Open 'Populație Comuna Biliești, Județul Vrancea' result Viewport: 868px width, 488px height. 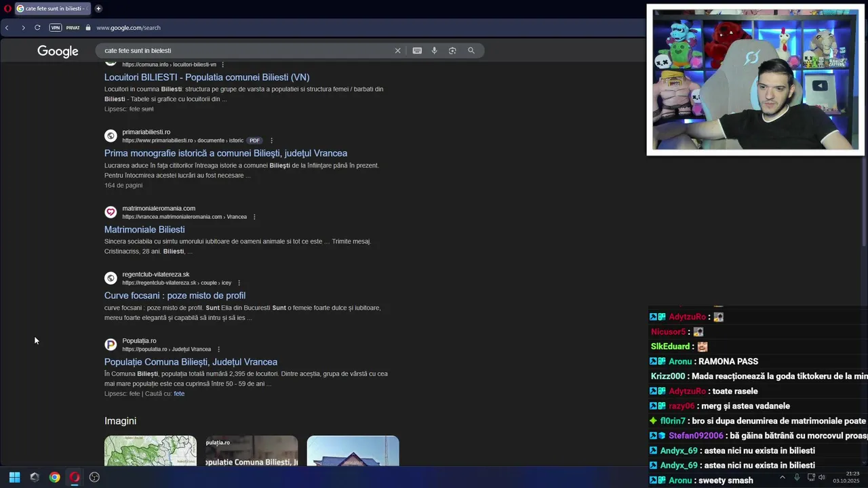(x=191, y=362)
